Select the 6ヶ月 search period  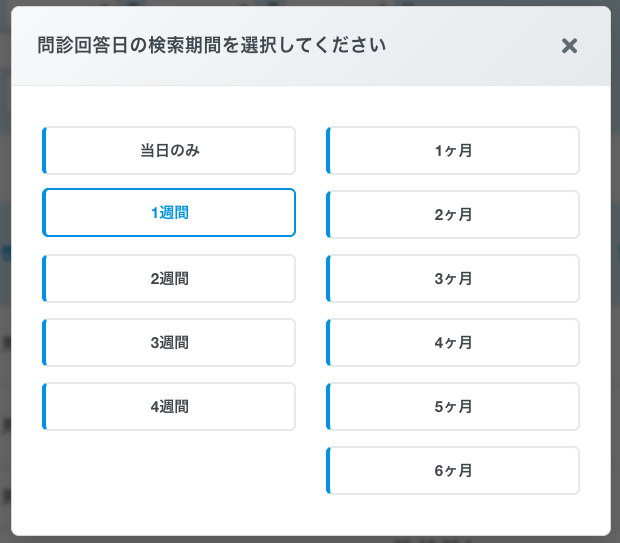tap(453, 471)
